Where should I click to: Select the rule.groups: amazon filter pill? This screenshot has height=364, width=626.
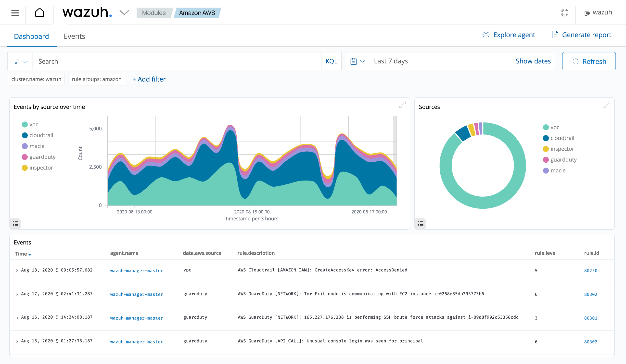tap(97, 79)
